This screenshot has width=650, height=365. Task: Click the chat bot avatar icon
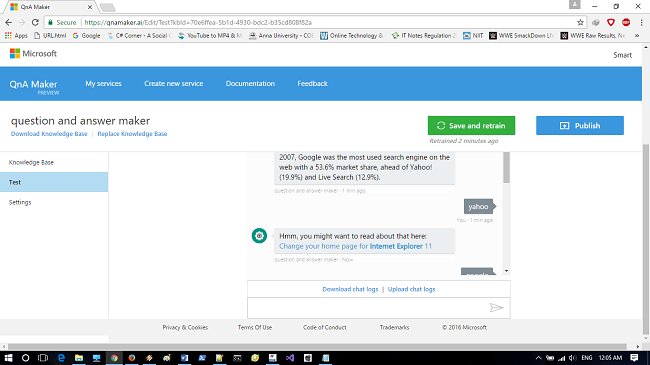pos(259,236)
